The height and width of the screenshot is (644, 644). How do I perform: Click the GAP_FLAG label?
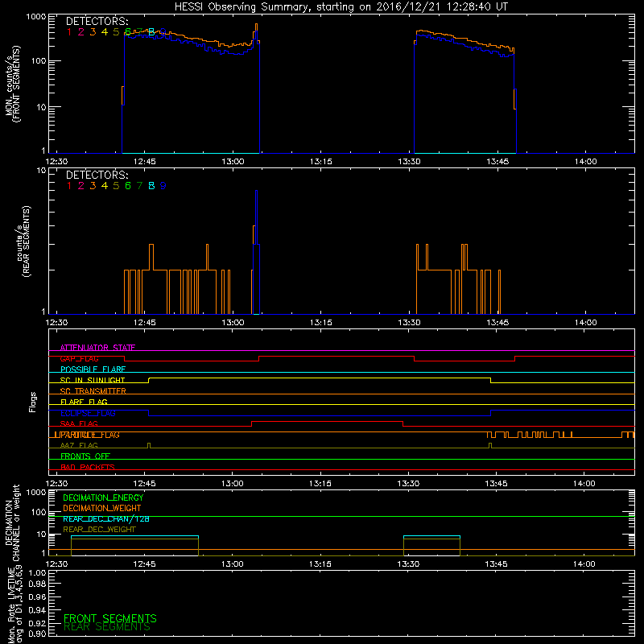tap(79, 358)
